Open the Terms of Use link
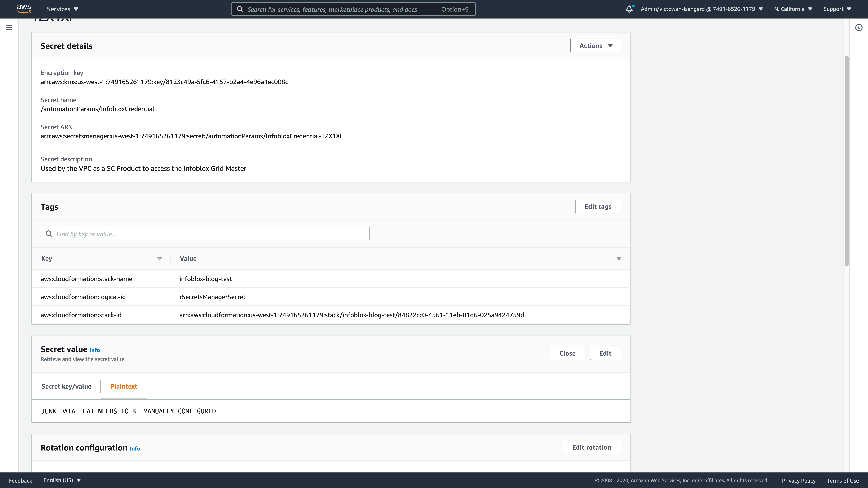The height and width of the screenshot is (488, 868). pyautogui.click(x=843, y=481)
